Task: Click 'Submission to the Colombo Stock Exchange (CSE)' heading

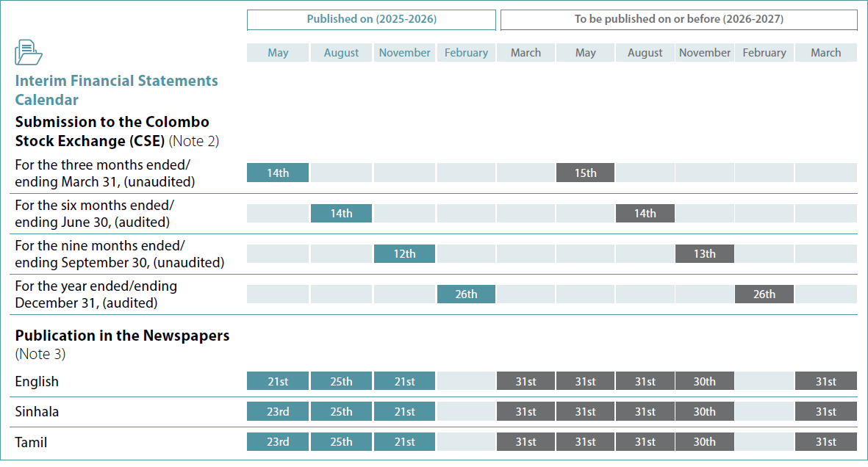Action: (x=112, y=131)
